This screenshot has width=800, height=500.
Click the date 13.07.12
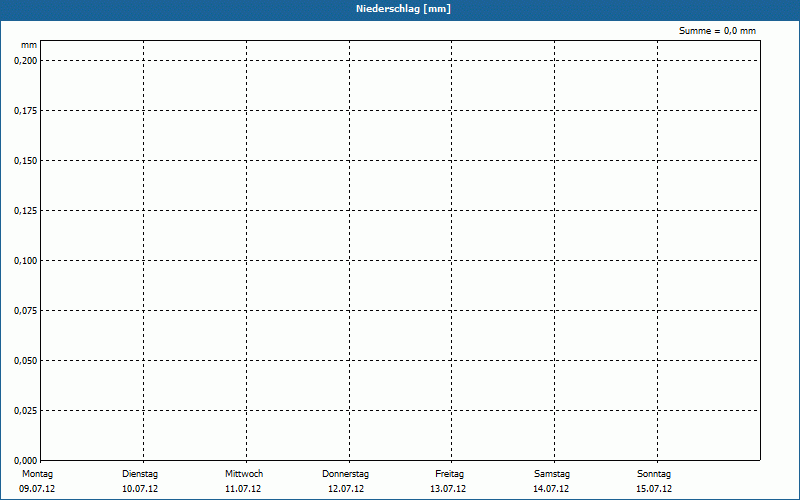tap(448, 489)
